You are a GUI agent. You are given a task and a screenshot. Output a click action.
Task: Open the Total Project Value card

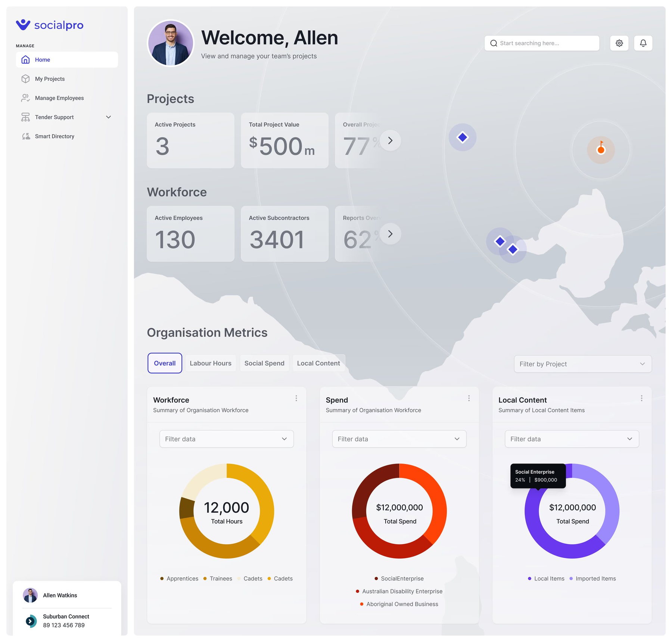pyautogui.click(x=284, y=140)
